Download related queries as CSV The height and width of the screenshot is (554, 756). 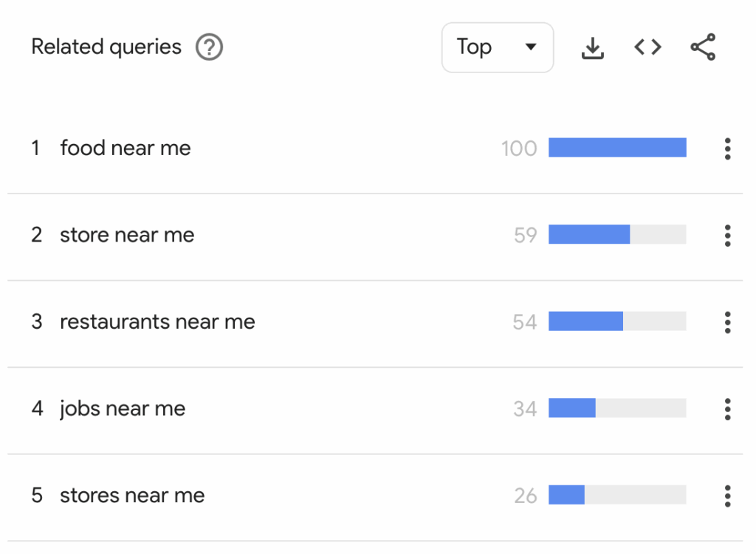(593, 48)
